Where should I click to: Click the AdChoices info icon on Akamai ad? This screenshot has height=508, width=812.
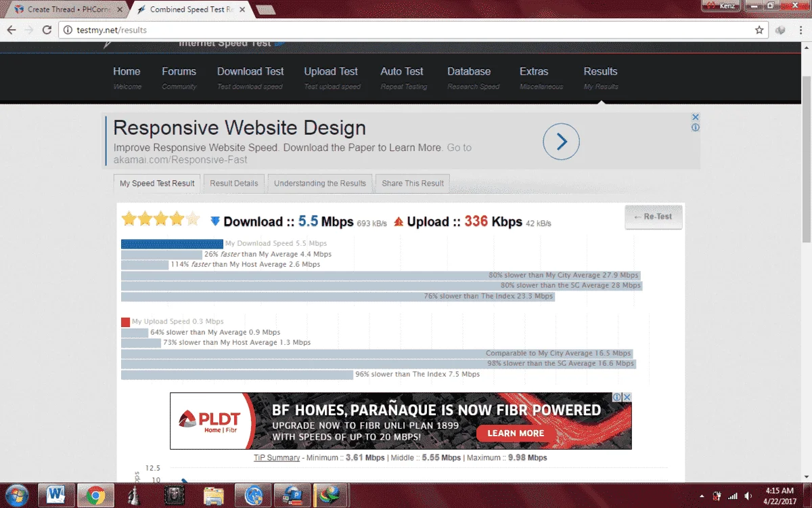[x=695, y=127]
